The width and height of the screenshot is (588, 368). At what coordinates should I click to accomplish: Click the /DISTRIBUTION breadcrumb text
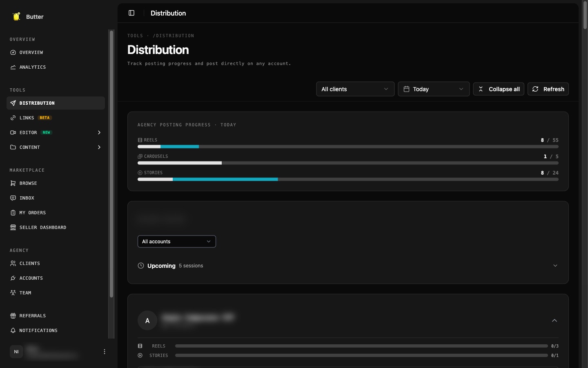pos(174,36)
